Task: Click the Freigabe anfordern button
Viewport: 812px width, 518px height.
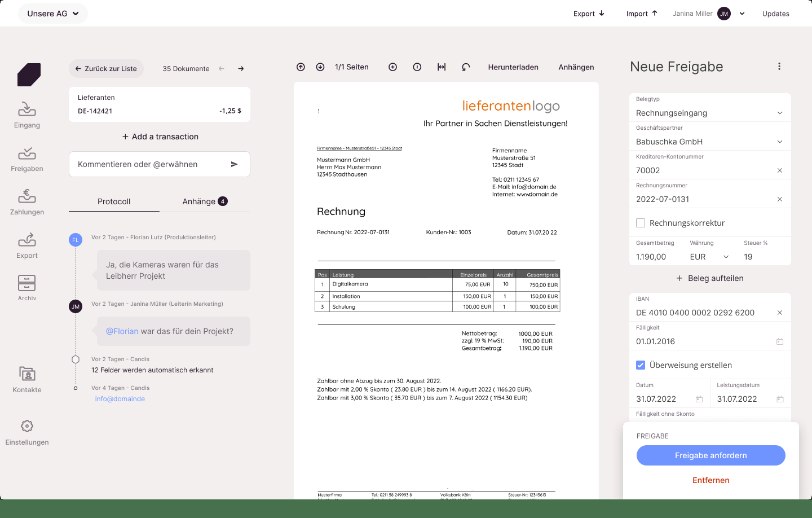Action: coord(711,455)
